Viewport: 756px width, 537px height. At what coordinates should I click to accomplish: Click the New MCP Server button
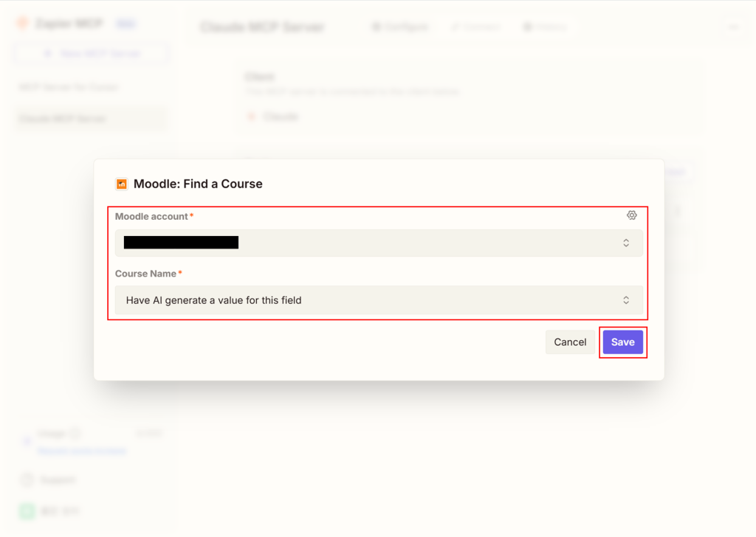pyautogui.click(x=92, y=53)
